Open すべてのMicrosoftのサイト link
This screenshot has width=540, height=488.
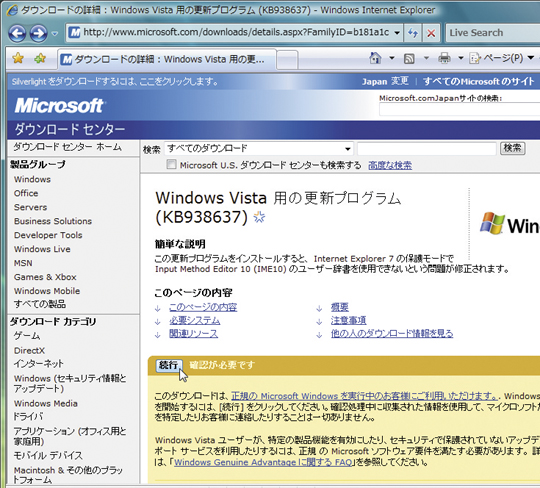[x=479, y=81]
